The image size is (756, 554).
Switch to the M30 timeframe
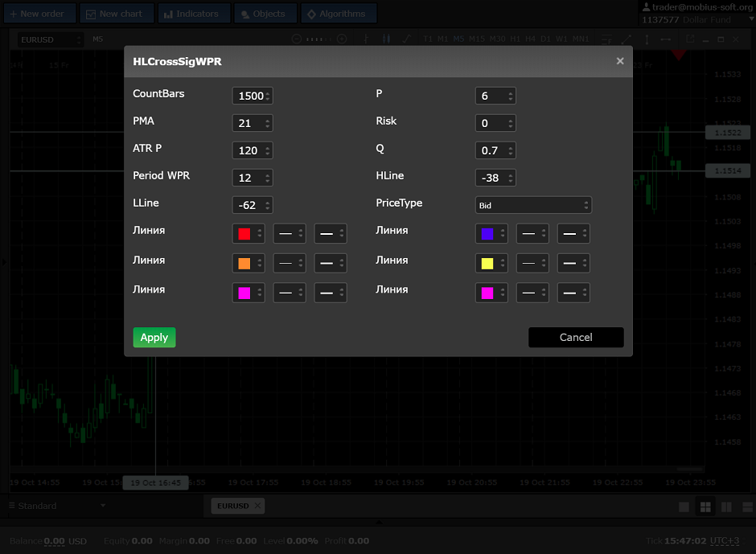pos(498,39)
